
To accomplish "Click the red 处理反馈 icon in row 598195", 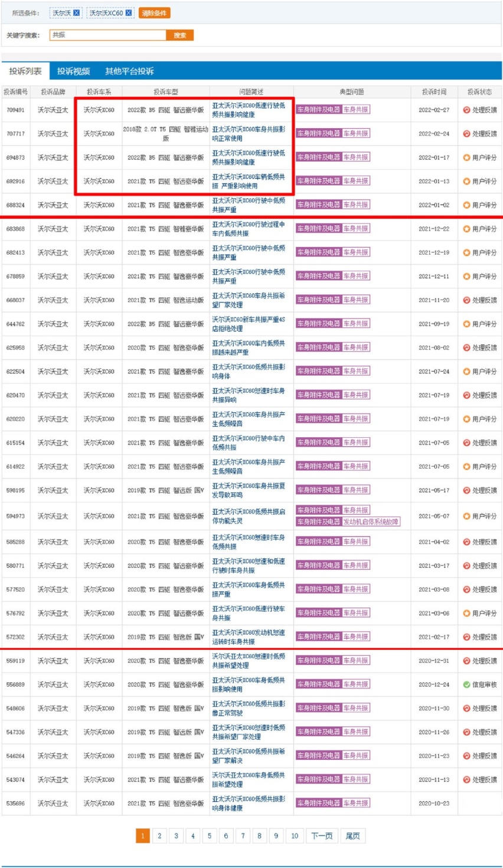I will pos(466,490).
